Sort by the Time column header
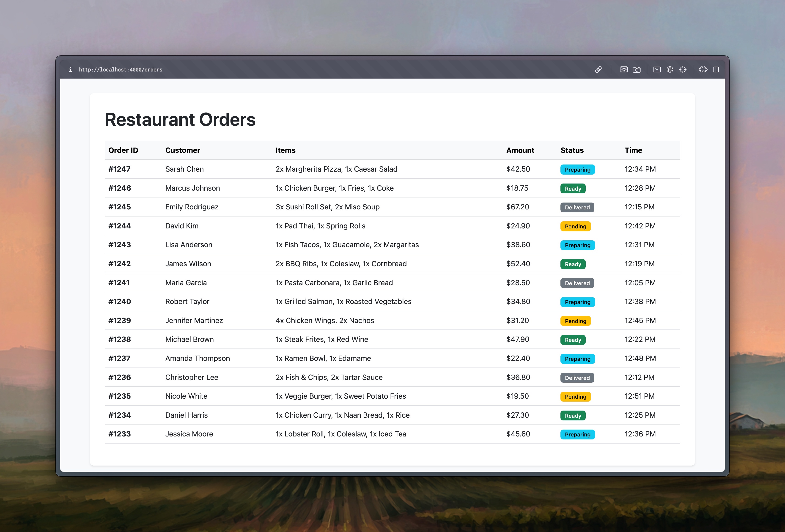The image size is (785, 532). (x=633, y=150)
